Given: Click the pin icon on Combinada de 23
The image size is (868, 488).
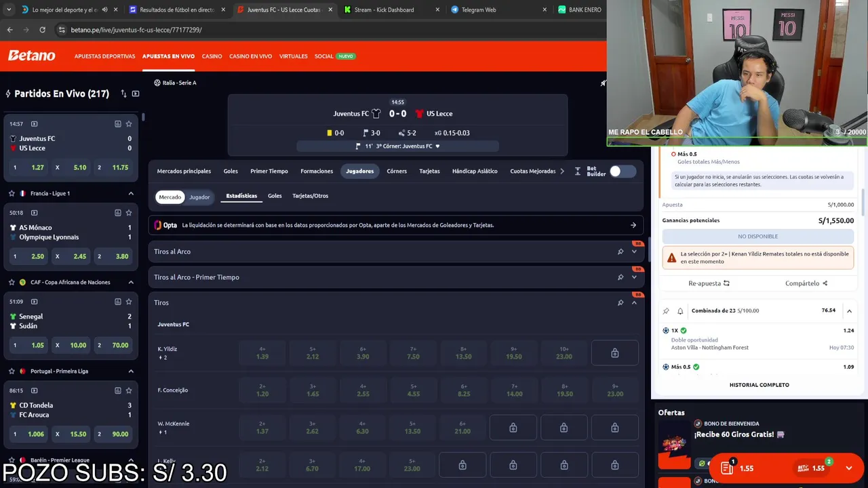Looking at the screenshot, I should 666,310.
